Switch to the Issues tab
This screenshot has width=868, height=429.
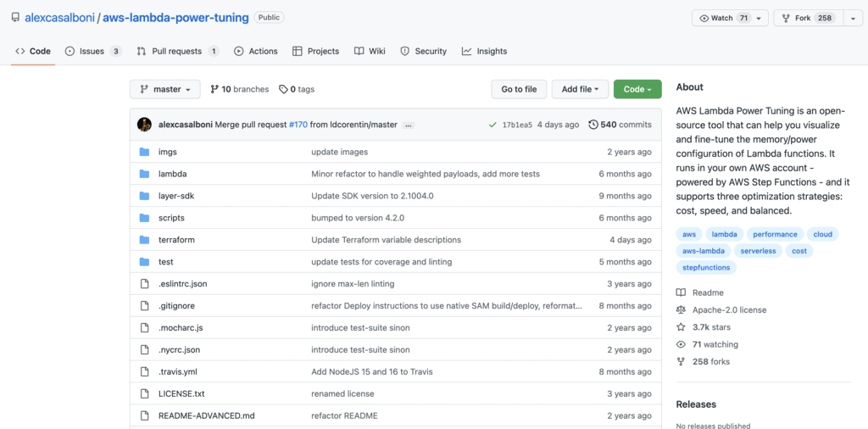[x=92, y=51]
